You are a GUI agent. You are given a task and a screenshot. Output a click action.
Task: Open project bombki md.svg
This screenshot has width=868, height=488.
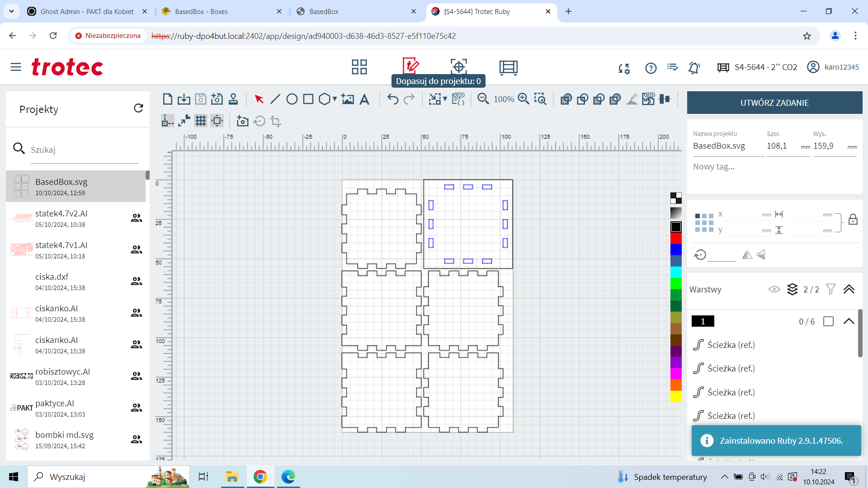pos(75,440)
